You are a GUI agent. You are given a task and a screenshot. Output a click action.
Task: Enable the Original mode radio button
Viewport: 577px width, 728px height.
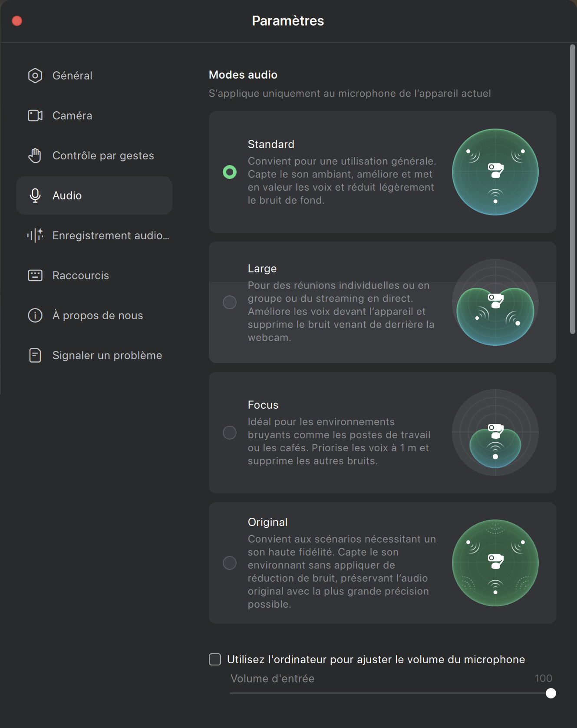[x=230, y=563]
